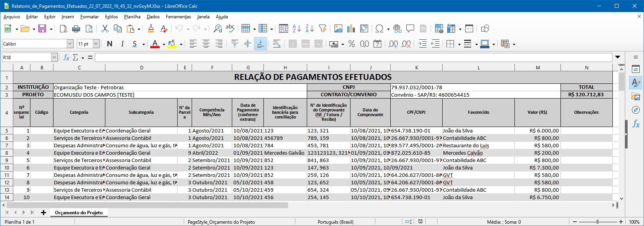Open the Planilha menu
Viewport: 644px width, 226px height.
[132, 17]
